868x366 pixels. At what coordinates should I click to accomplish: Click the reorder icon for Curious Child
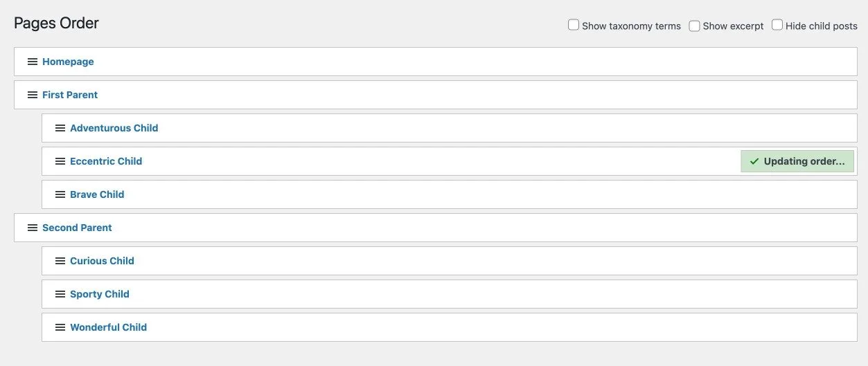60,261
